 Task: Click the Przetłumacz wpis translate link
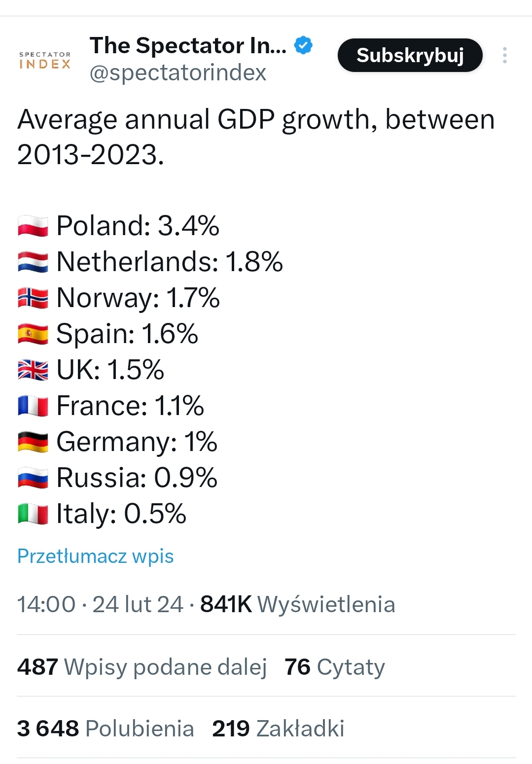point(95,556)
